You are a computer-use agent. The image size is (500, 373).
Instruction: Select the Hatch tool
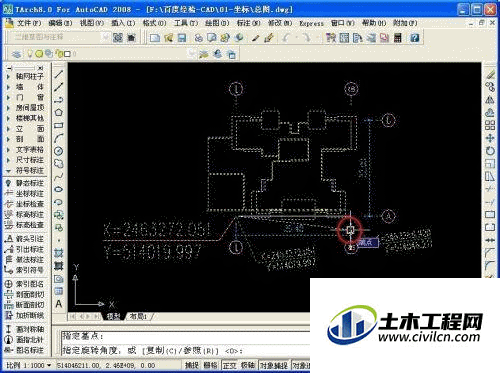[59, 253]
